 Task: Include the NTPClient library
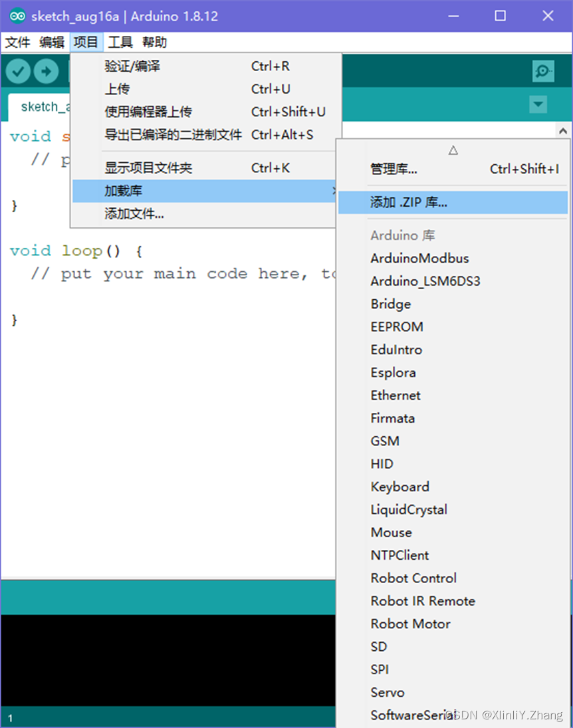(453, 555)
